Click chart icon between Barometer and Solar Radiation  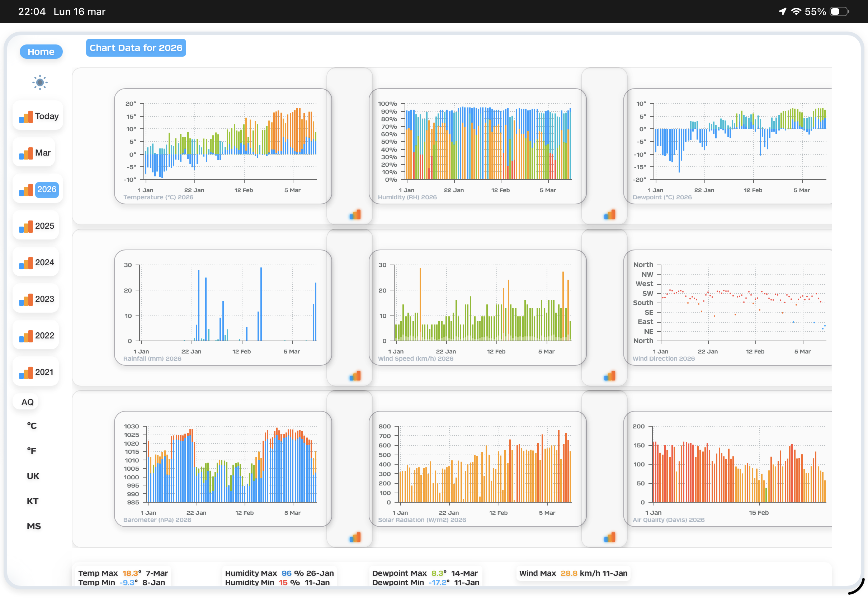pyautogui.click(x=355, y=537)
